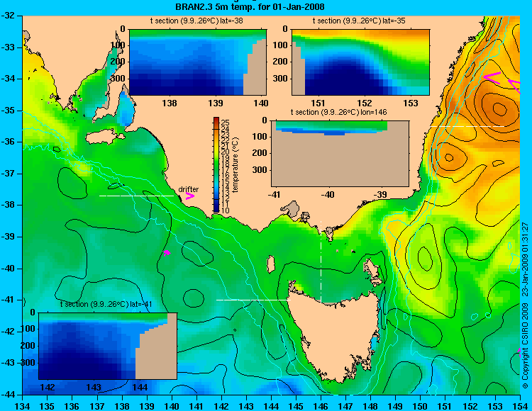Screen dimensions: 532x411
Task: Click the 't section (9.9..26°C) lat=-38' heading
Action: click(196, 21)
